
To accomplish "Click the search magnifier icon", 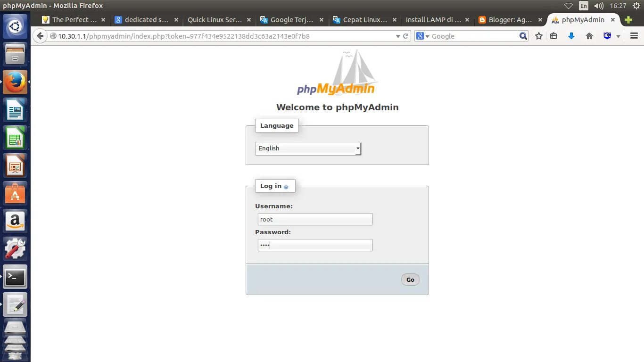I will [523, 36].
